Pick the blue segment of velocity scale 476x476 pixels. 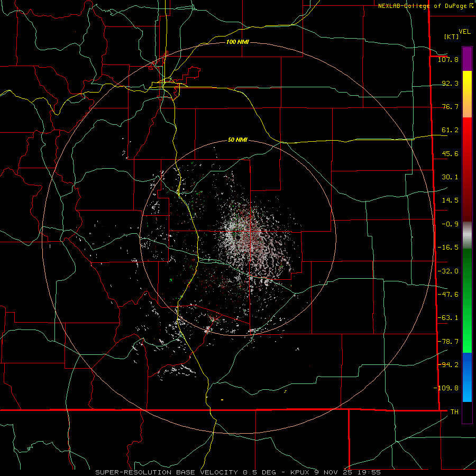[467, 377]
